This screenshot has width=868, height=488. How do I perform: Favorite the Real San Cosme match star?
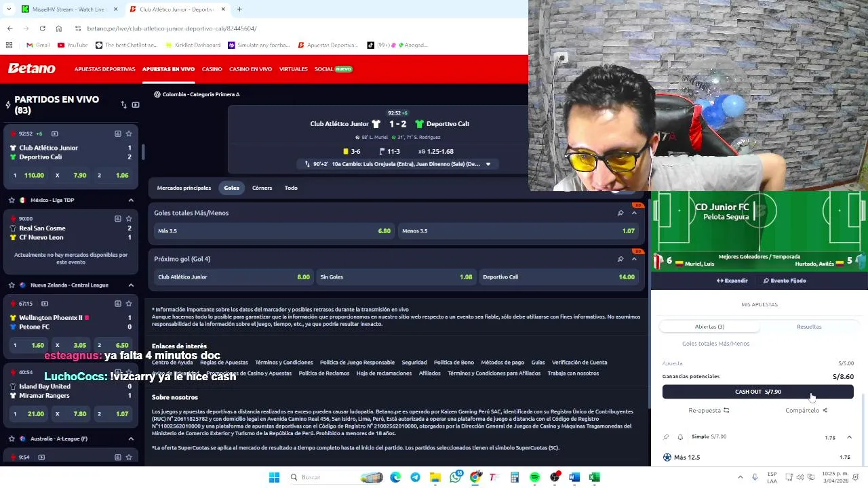click(x=129, y=219)
